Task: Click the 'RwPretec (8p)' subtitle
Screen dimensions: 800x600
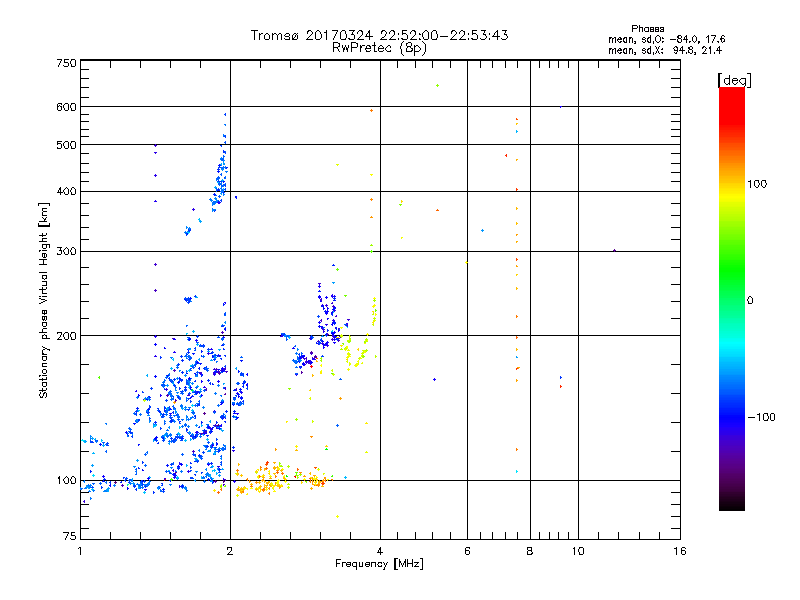Action: click(379, 48)
